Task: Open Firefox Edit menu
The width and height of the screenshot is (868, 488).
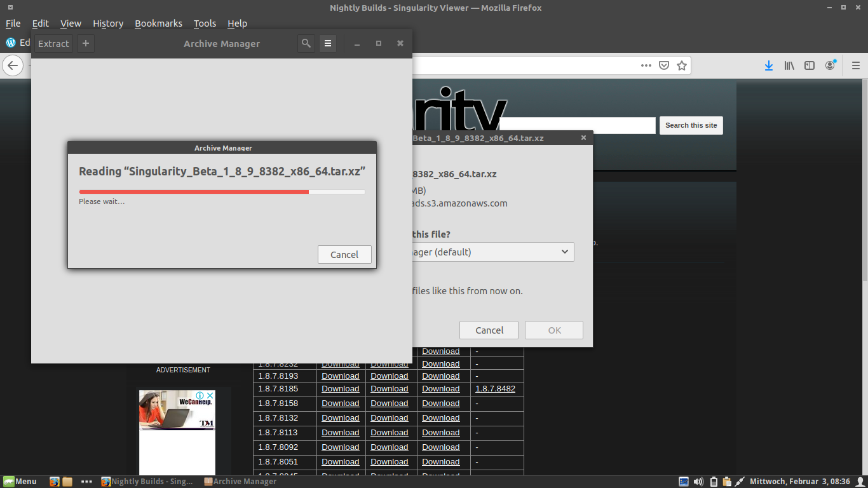Action: 41,24
